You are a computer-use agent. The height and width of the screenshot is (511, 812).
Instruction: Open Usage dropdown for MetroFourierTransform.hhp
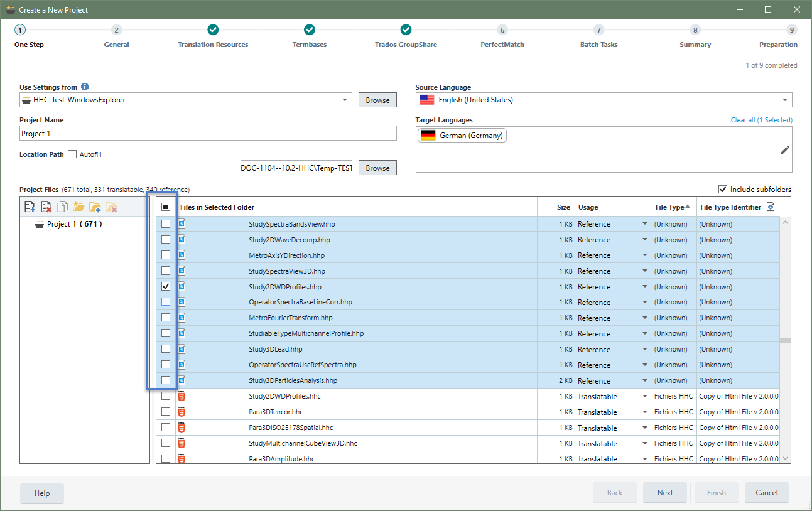[645, 318]
